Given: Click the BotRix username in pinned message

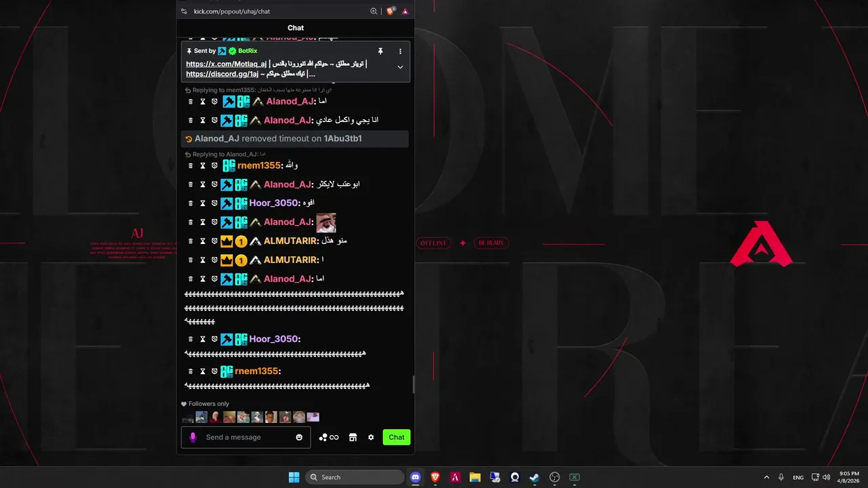Looking at the screenshot, I should pyautogui.click(x=248, y=51).
